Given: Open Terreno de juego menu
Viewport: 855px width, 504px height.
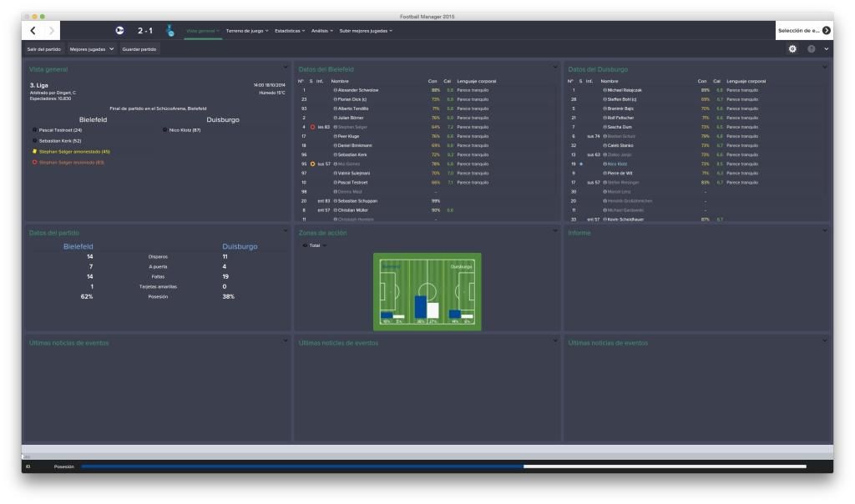Looking at the screenshot, I should [x=247, y=31].
